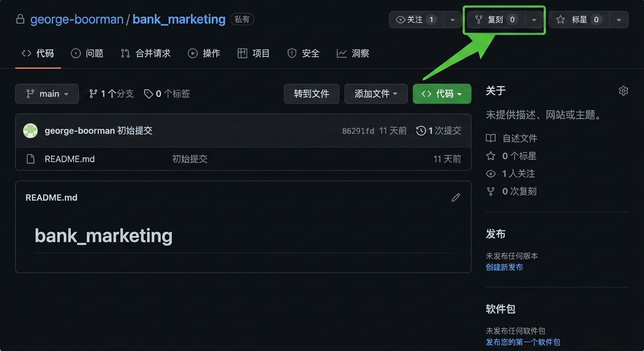
Task: Click README.md header in readme panel
Action: 51,197
